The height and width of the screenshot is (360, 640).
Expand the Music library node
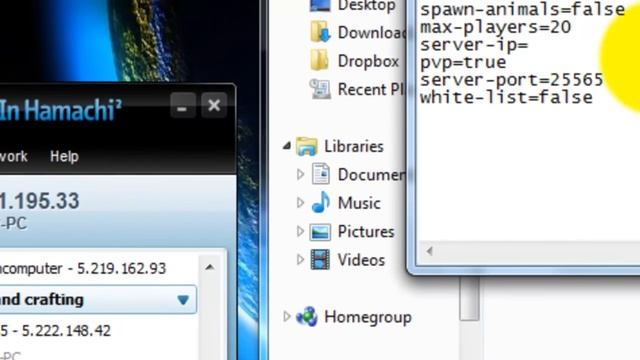point(300,203)
